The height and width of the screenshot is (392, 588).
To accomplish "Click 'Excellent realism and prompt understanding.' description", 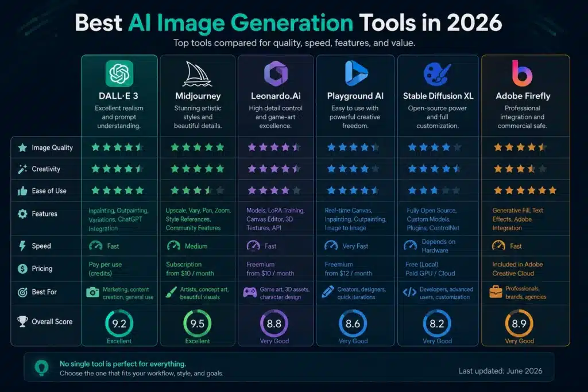I will click(x=118, y=117).
